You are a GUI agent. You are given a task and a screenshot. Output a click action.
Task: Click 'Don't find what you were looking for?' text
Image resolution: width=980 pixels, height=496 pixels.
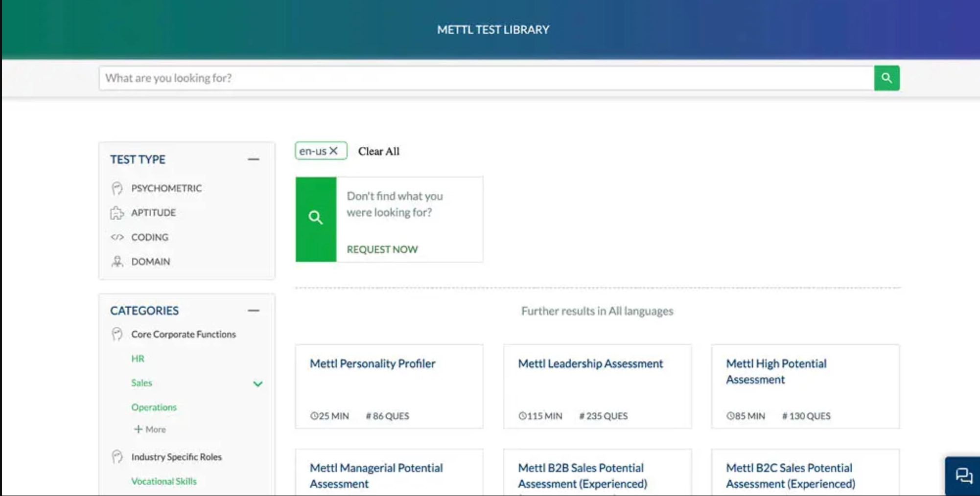[395, 204]
